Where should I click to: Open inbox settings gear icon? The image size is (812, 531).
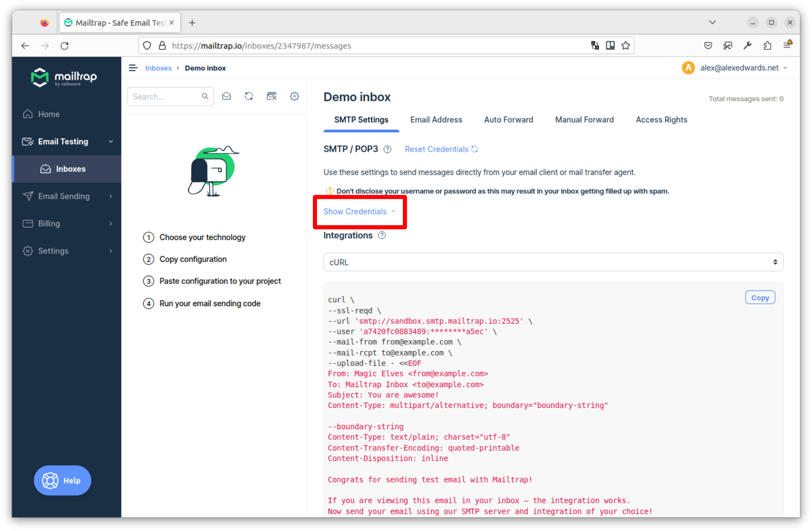coord(294,96)
